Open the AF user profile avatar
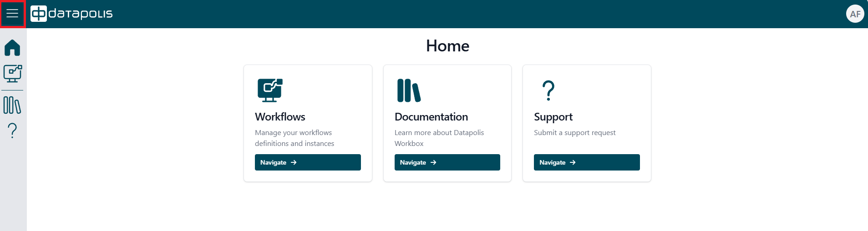Viewport: 868px width, 231px height. (855, 14)
